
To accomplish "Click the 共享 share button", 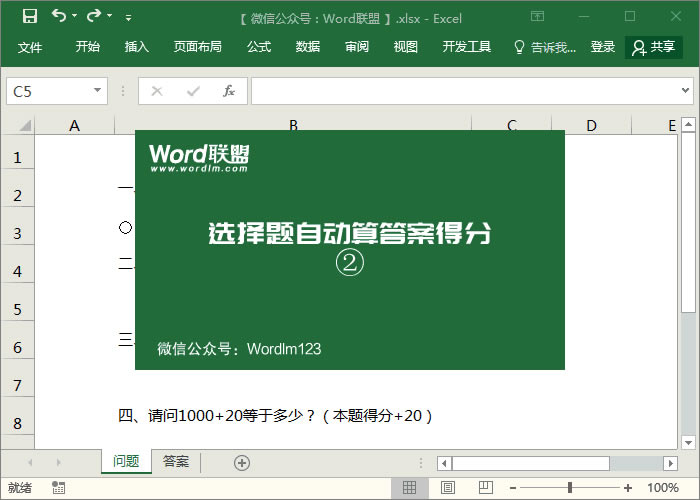I will click(x=654, y=47).
